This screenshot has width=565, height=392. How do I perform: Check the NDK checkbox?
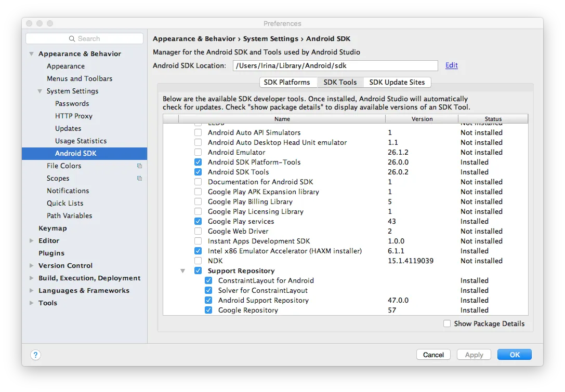coord(198,261)
